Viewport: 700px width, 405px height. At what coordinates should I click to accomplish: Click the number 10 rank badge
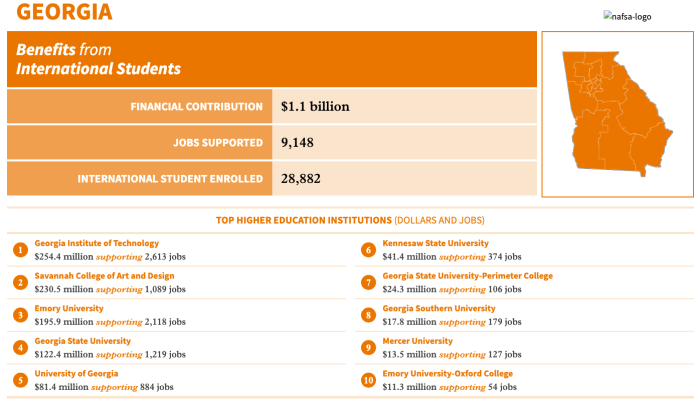pyautogui.click(x=368, y=380)
